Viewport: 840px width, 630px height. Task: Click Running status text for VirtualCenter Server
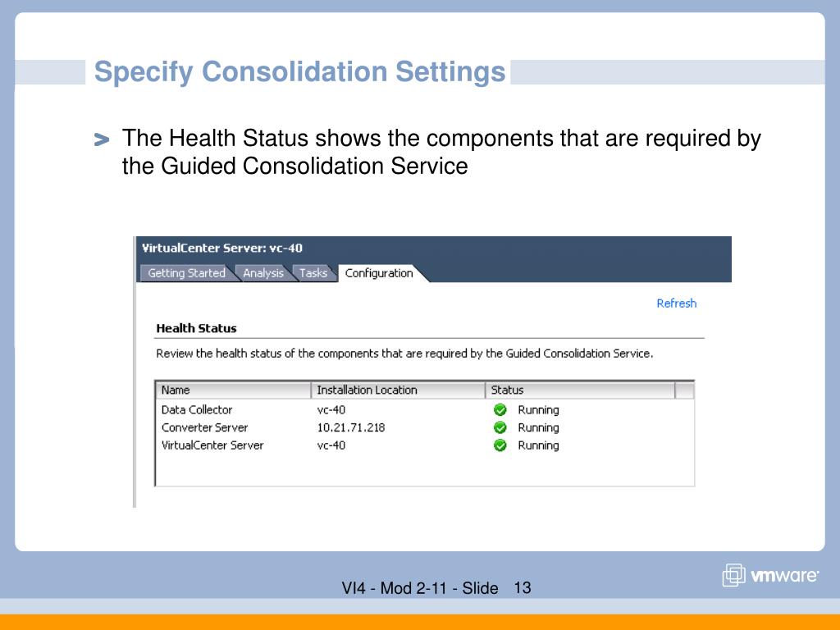[538, 445]
